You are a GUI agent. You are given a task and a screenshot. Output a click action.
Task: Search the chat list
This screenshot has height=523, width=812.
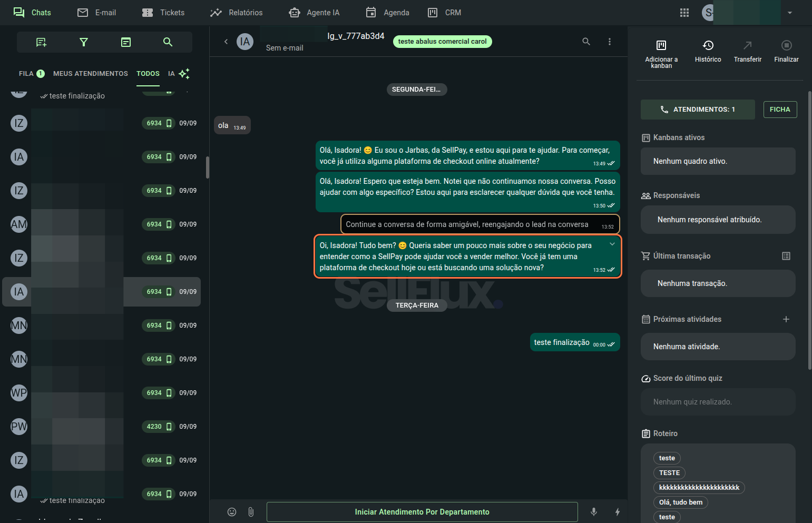pyautogui.click(x=168, y=42)
